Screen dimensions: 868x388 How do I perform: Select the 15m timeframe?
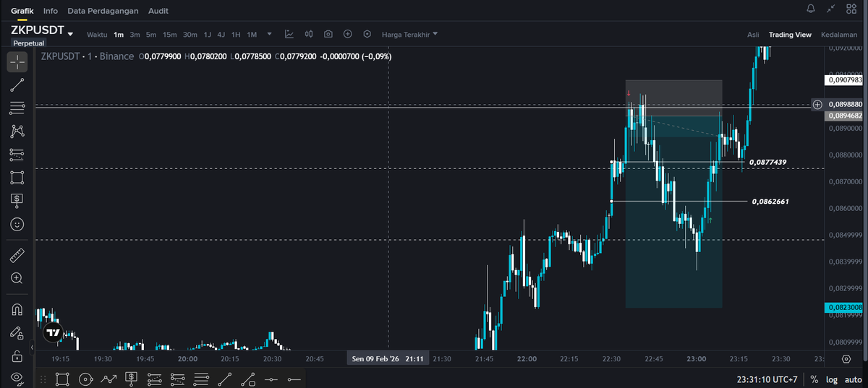(x=170, y=35)
